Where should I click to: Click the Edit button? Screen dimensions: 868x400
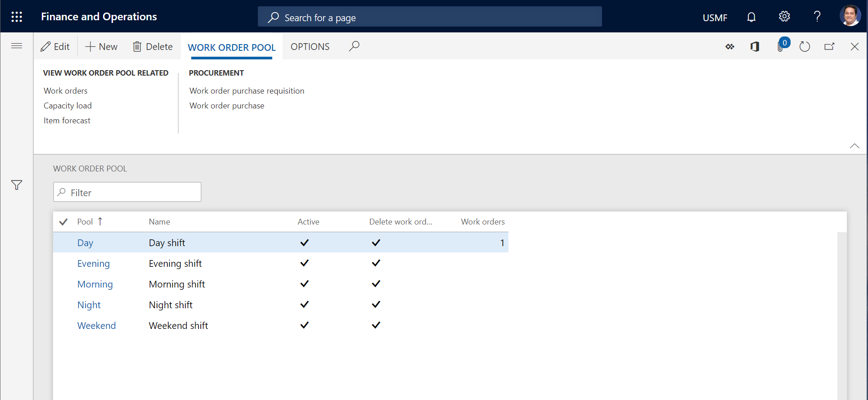click(x=55, y=46)
